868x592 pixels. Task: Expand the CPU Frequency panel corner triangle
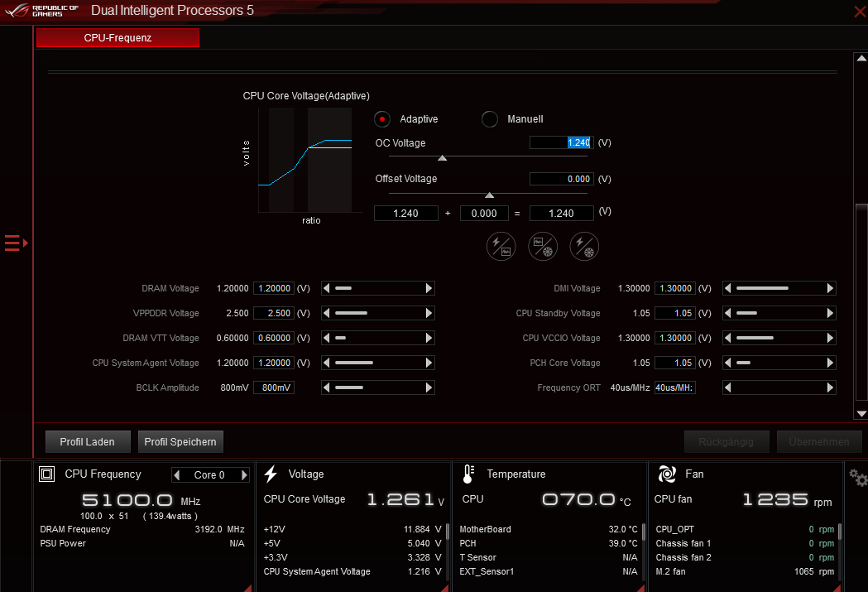[247, 588]
